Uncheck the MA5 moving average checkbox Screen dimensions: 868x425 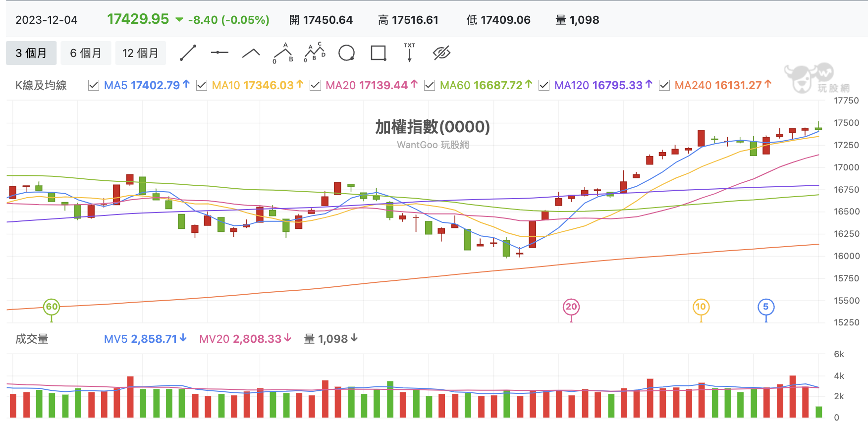94,85
